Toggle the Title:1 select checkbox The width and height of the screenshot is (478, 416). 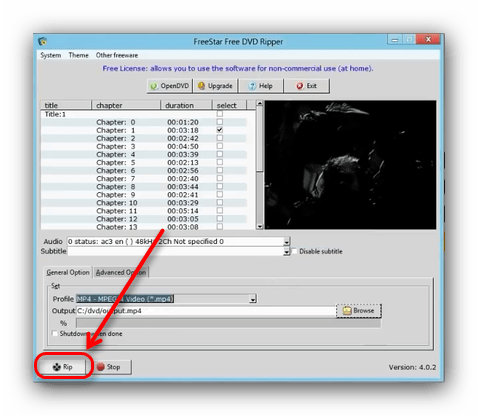[x=220, y=114]
